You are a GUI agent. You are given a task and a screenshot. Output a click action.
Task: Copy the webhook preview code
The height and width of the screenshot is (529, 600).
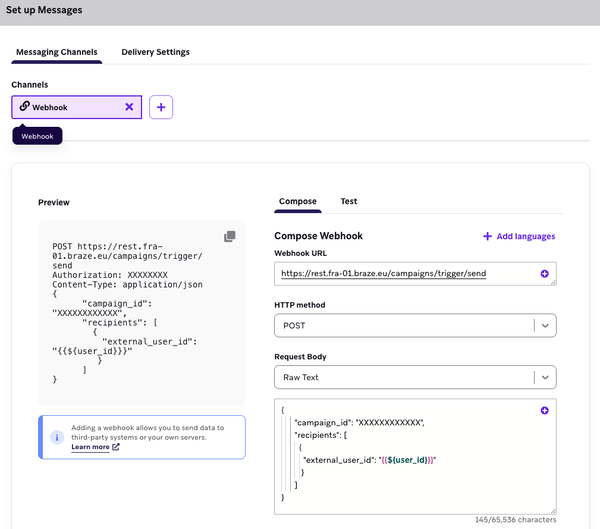tap(229, 236)
